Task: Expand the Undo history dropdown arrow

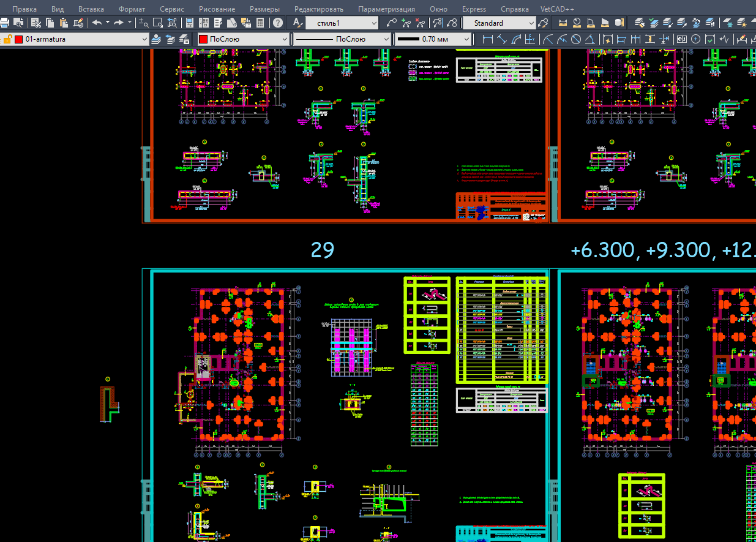Action: coord(107,22)
